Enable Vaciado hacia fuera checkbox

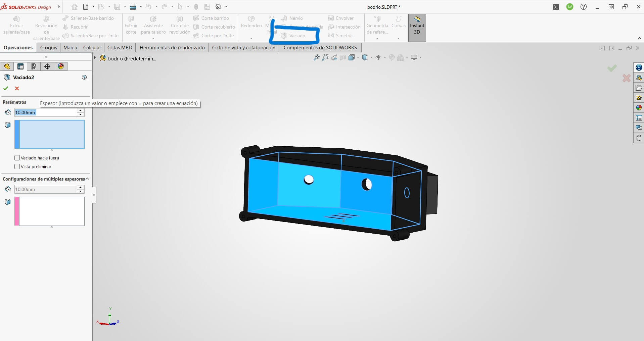coord(17,158)
